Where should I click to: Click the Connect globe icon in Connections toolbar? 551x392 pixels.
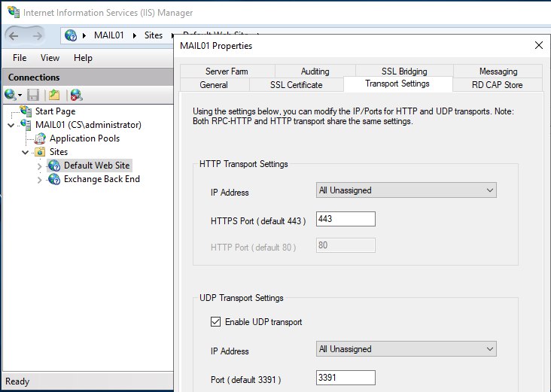[11, 95]
